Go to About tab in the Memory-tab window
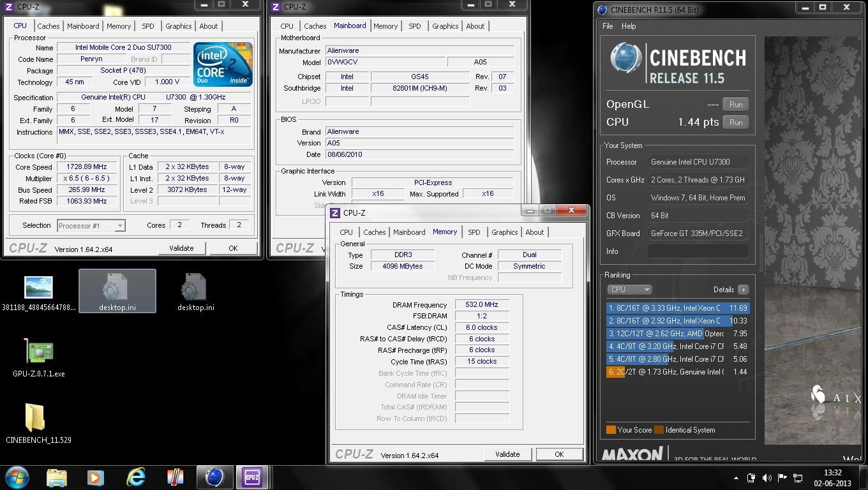868x490 pixels. [535, 232]
